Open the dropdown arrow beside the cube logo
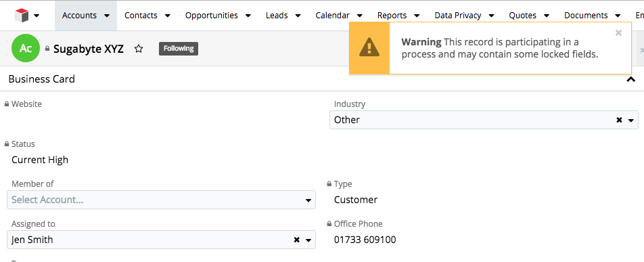 (x=37, y=16)
